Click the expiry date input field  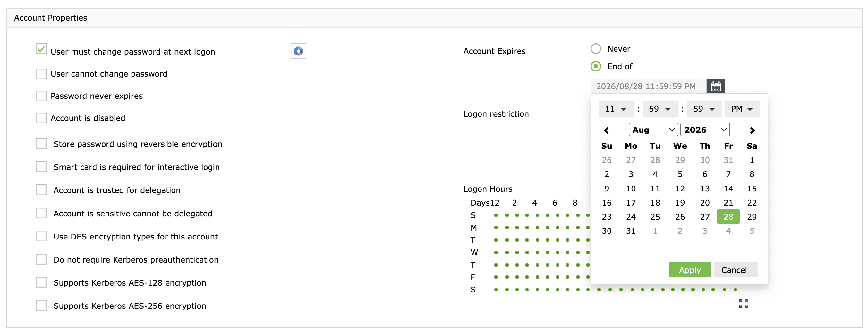649,87
